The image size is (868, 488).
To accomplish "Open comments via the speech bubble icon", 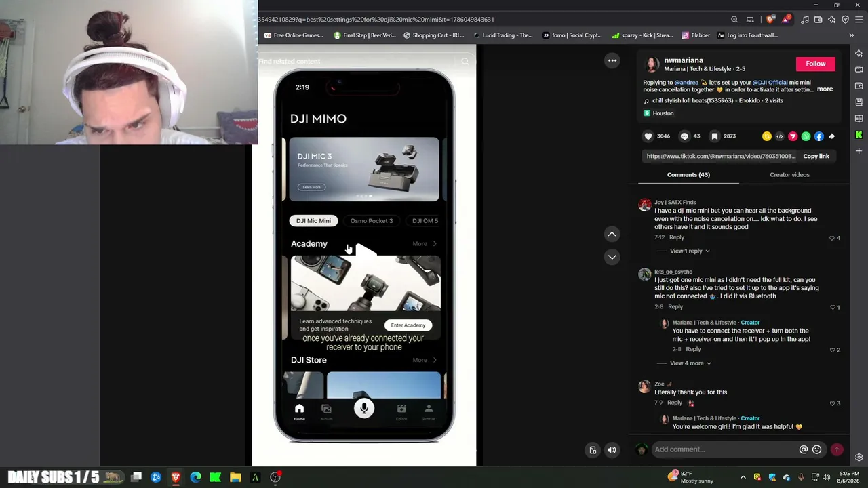I will 684,136.
